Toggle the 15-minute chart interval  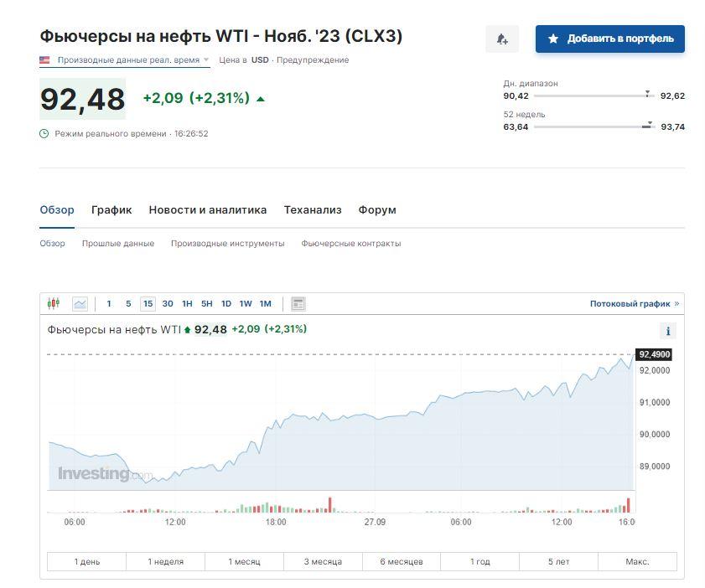pyautogui.click(x=148, y=303)
